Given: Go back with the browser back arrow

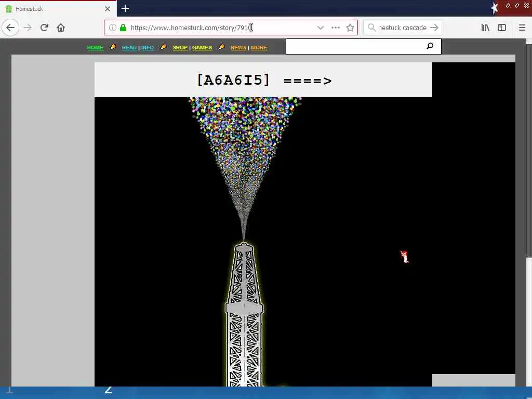Looking at the screenshot, I should tap(10, 28).
